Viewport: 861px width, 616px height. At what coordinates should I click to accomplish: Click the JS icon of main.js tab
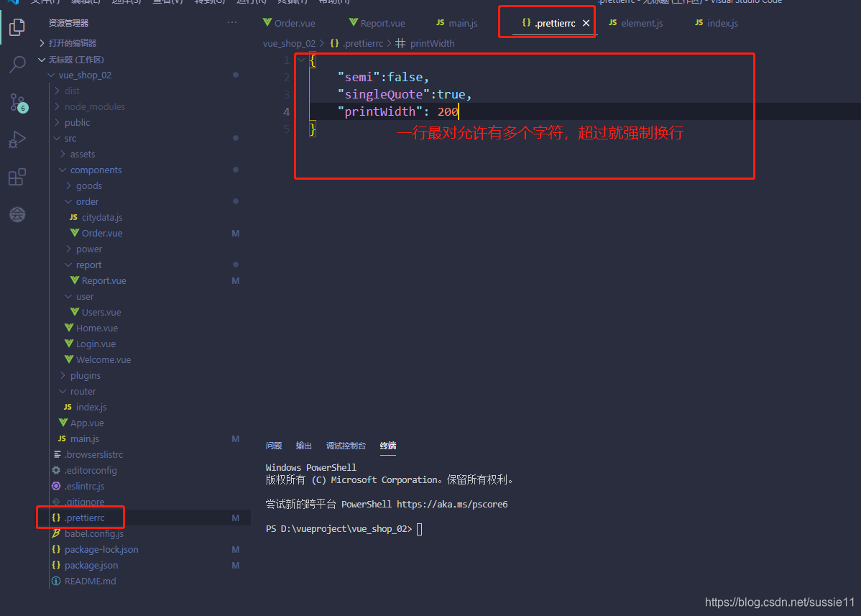point(441,22)
